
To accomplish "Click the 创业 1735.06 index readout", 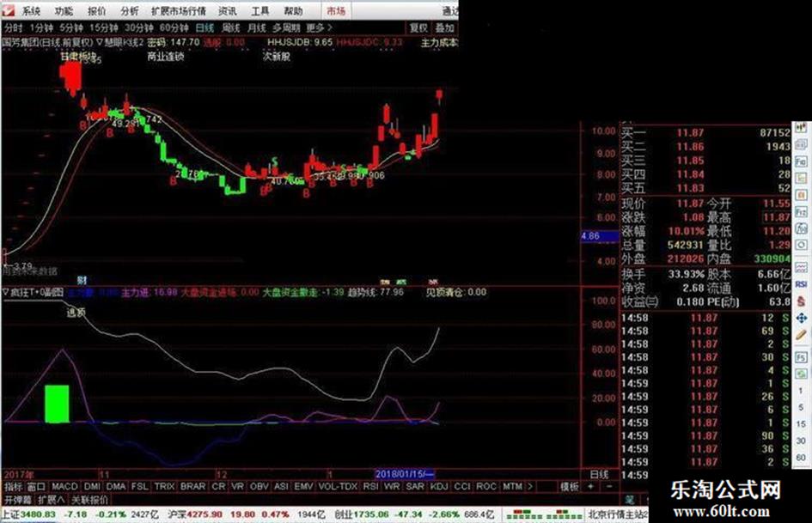I will coord(362,514).
